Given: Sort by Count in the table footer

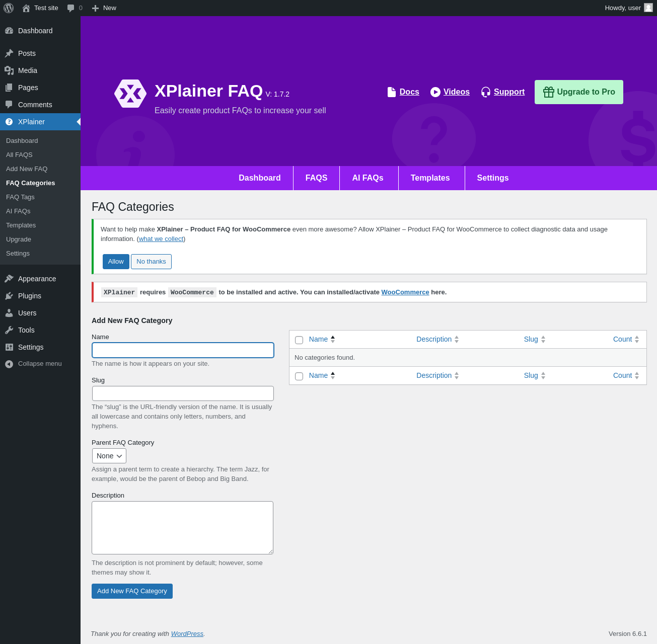Looking at the screenshot, I should [x=626, y=376].
